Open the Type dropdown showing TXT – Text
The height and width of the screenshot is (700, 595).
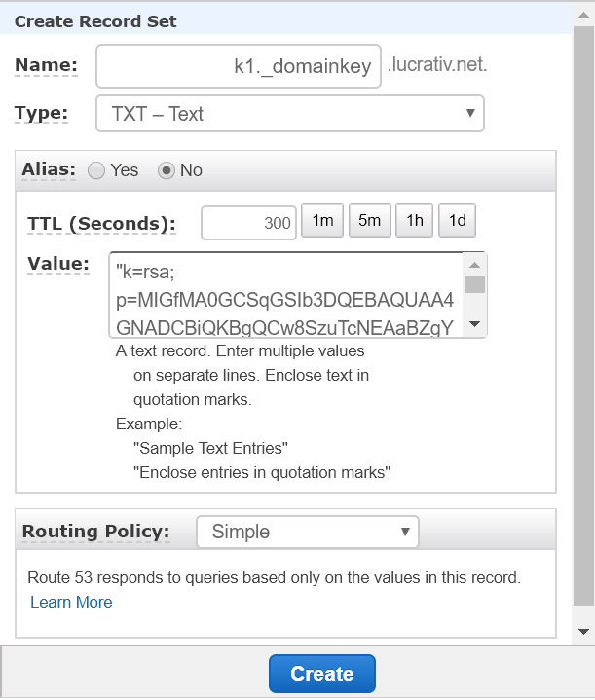point(290,113)
